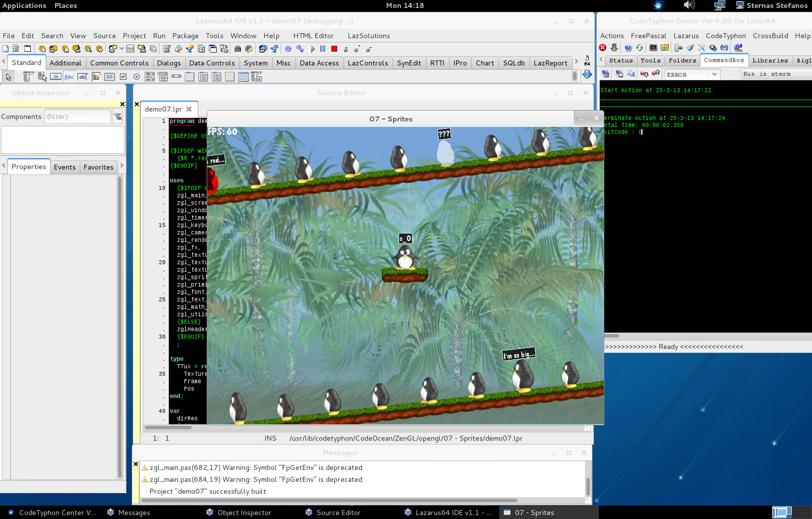Clear the CommandBox with trash icon
This screenshot has width=812, height=519.
(x=606, y=74)
